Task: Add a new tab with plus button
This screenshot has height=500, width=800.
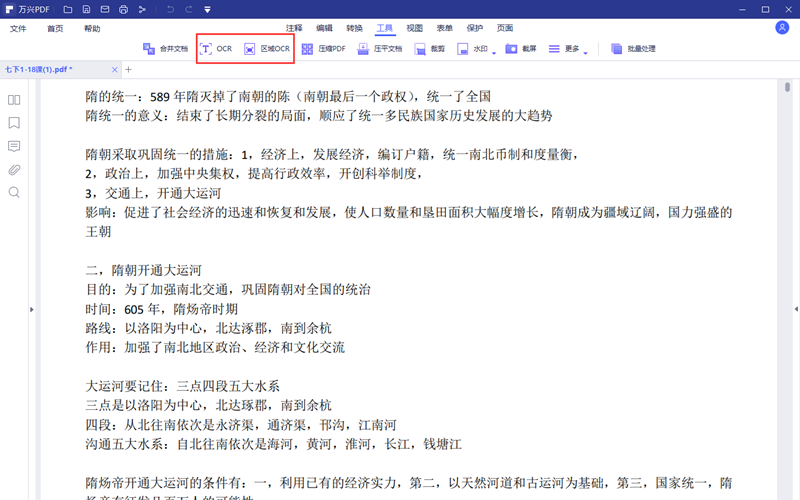Action: 128,69
